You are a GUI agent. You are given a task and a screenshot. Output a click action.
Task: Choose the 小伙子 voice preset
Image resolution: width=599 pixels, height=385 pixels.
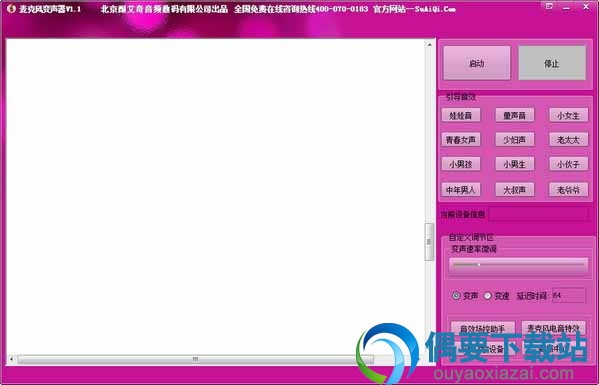(568, 165)
